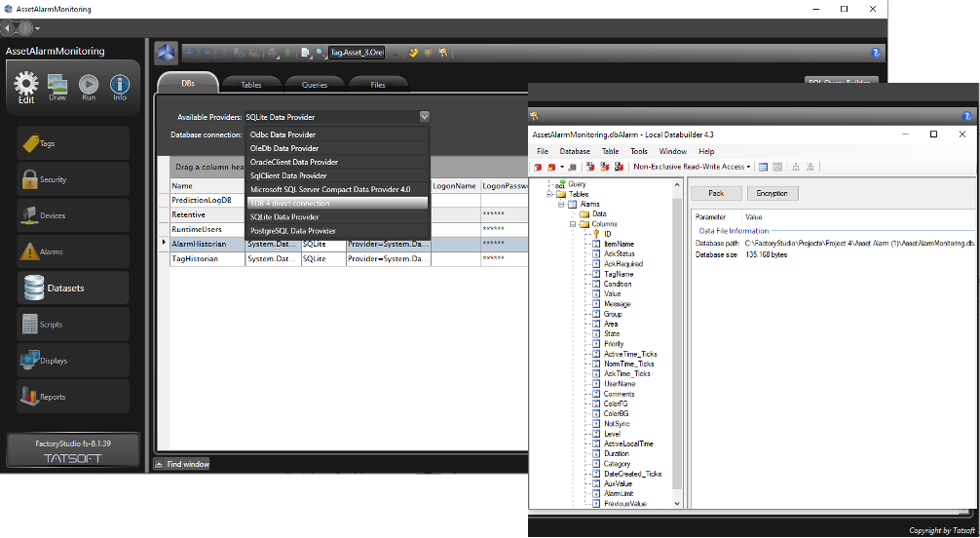Open Devices in the sidebar

tap(72, 215)
